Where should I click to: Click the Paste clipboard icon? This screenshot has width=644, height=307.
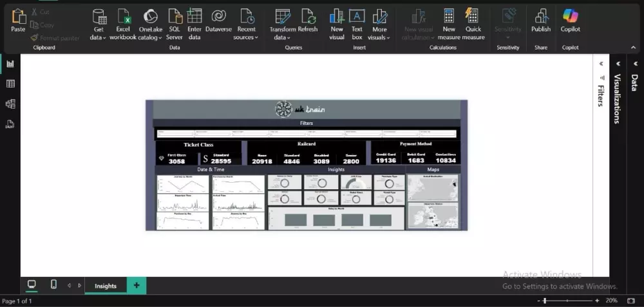[18, 17]
